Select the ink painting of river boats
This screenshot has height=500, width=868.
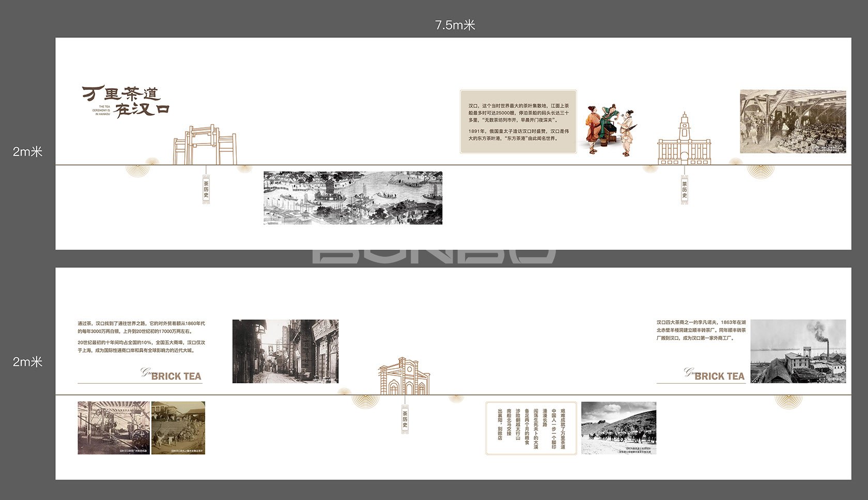(x=353, y=198)
